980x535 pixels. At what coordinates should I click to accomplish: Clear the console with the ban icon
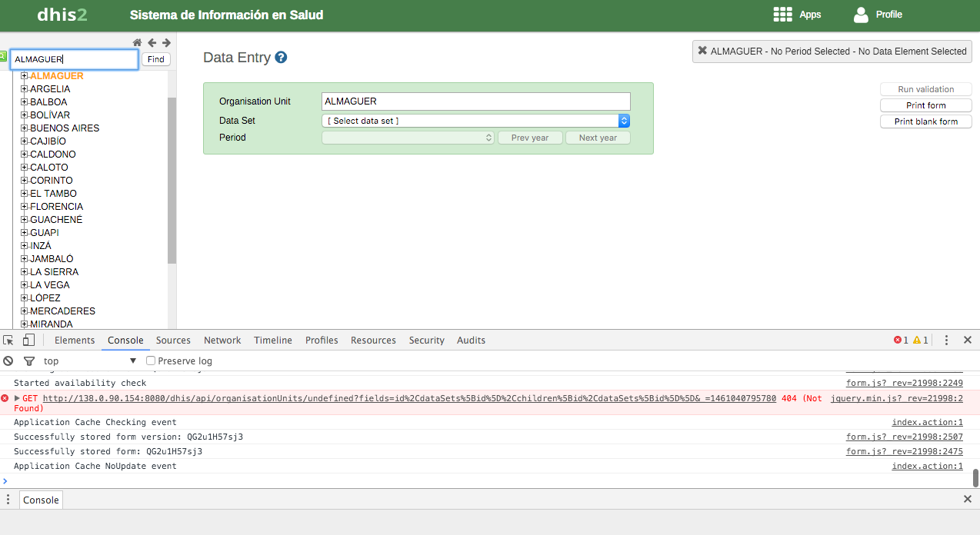pyautogui.click(x=8, y=361)
